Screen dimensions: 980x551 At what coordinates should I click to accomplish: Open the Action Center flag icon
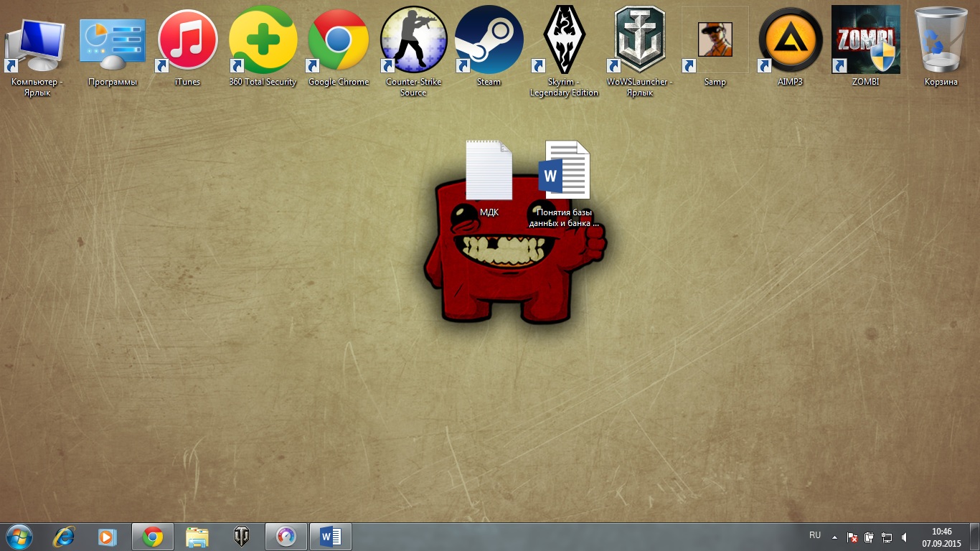tap(852, 537)
